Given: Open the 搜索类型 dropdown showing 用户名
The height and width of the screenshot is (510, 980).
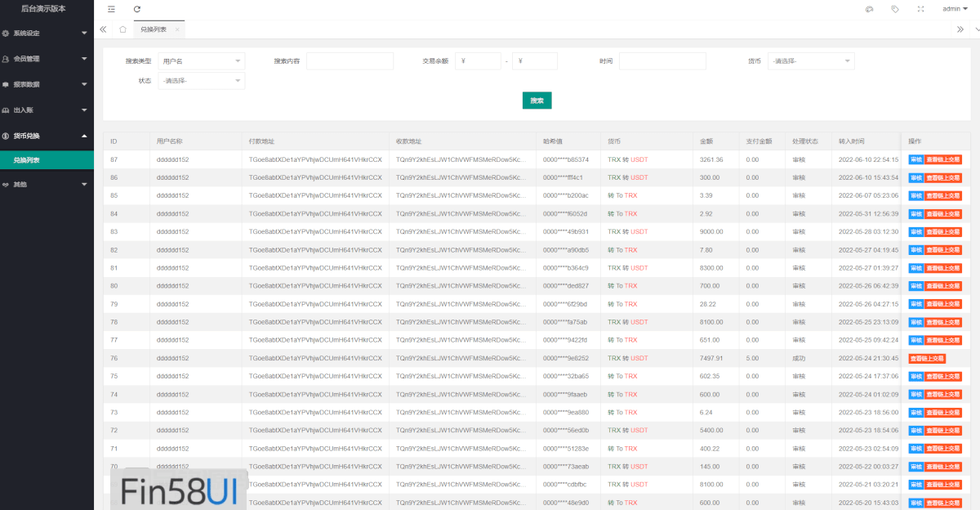Looking at the screenshot, I should [200, 61].
